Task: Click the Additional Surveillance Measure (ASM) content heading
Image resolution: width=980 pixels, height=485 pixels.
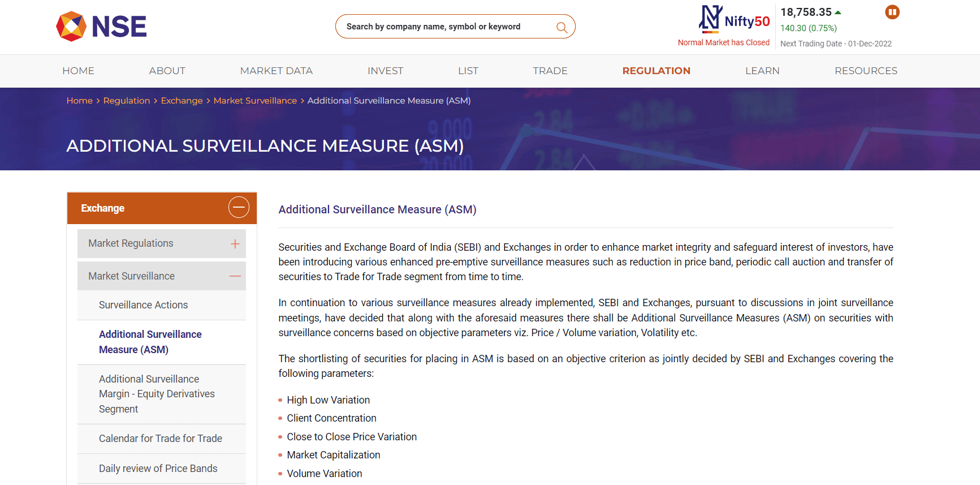Action: click(377, 209)
